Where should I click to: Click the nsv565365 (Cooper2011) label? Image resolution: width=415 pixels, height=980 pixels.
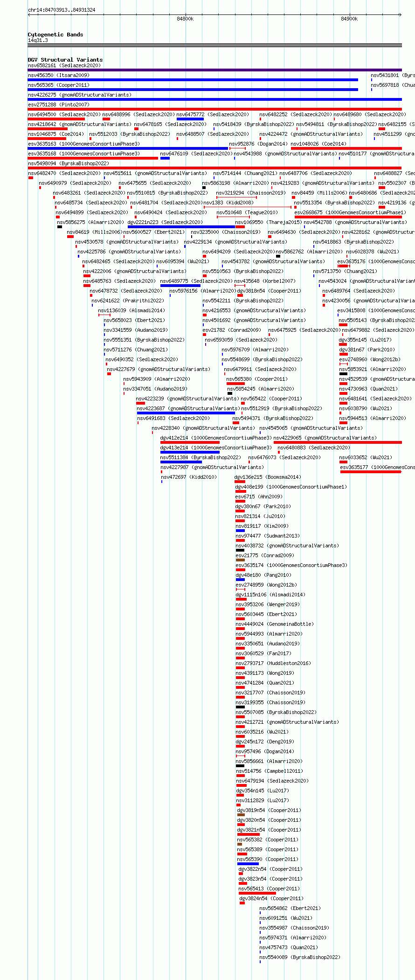click(59, 85)
